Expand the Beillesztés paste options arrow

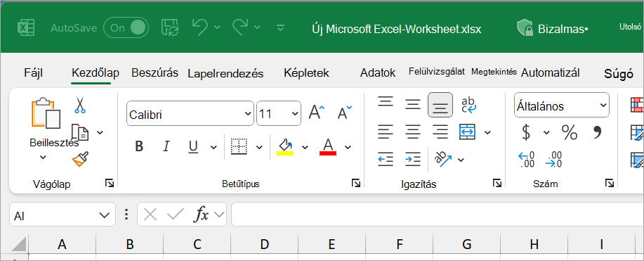(x=43, y=157)
